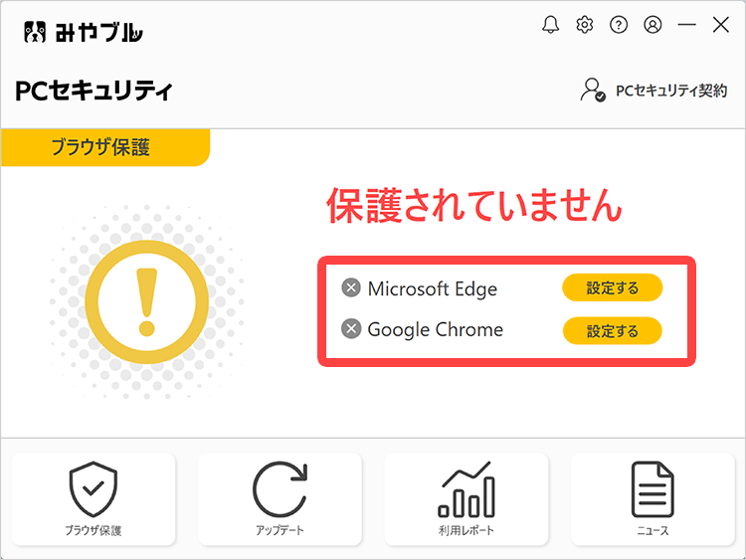Click the 保護されていません status text

(474, 205)
